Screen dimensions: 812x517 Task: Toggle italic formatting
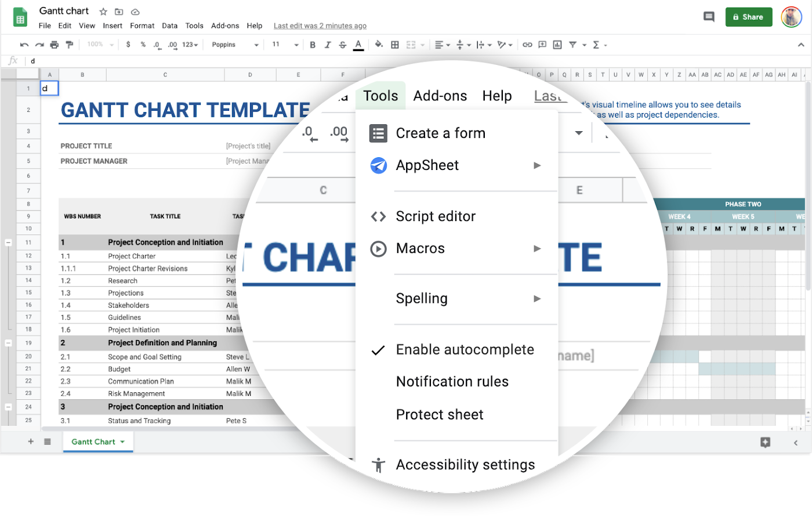click(328, 45)
